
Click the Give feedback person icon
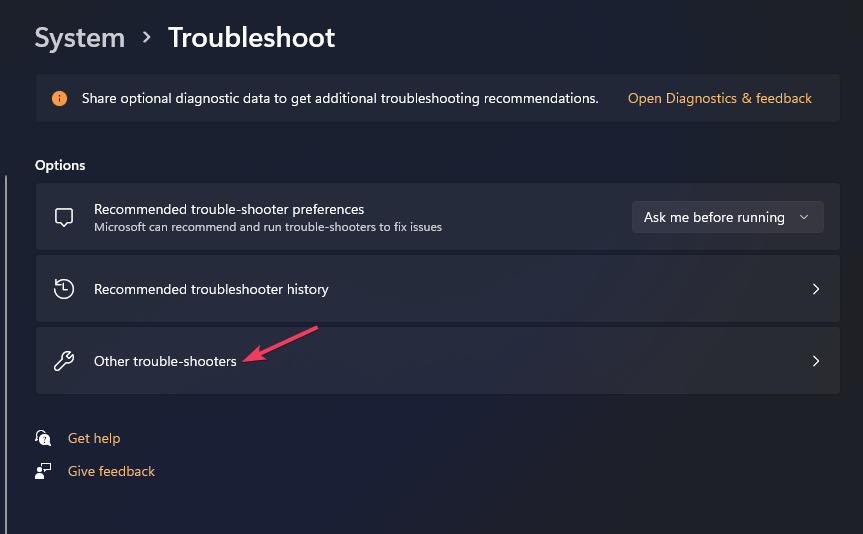coord(43,471)
